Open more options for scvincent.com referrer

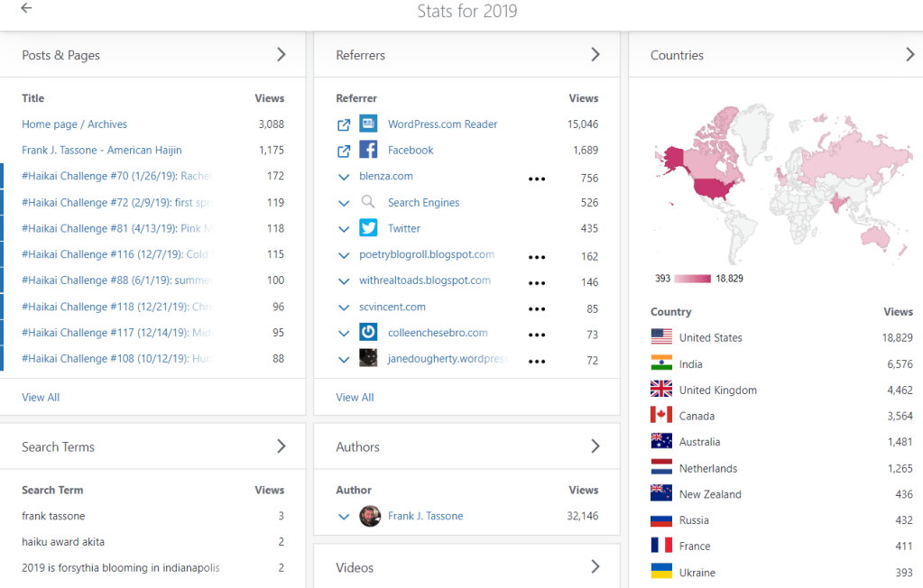pyautogui.click(x=537, y=308)
